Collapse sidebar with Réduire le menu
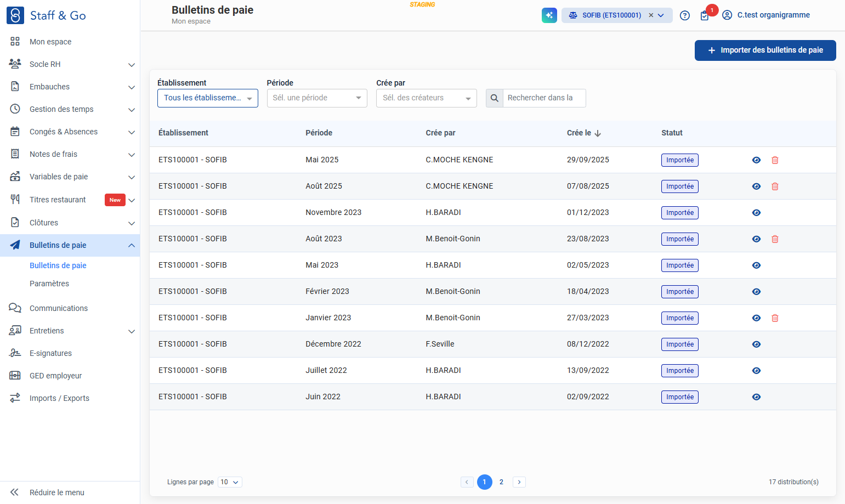Screen dimensions: 845x504 (70, 492)
